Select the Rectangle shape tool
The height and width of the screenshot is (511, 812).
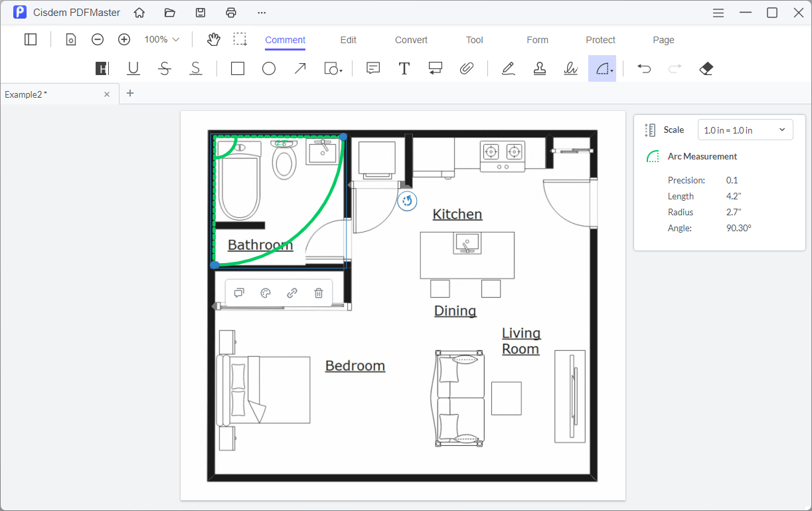pyautogui.click(x=238, y=68)
